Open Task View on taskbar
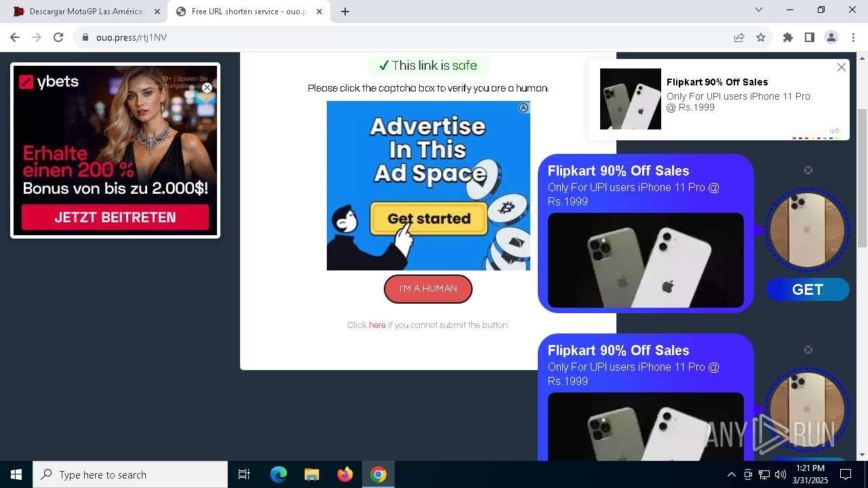 coord(244,474)
